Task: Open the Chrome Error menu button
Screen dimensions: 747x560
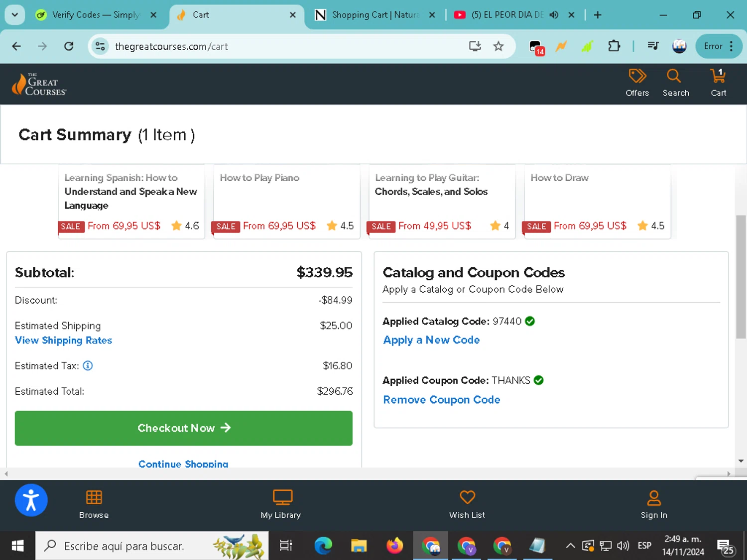Action: 719,46
